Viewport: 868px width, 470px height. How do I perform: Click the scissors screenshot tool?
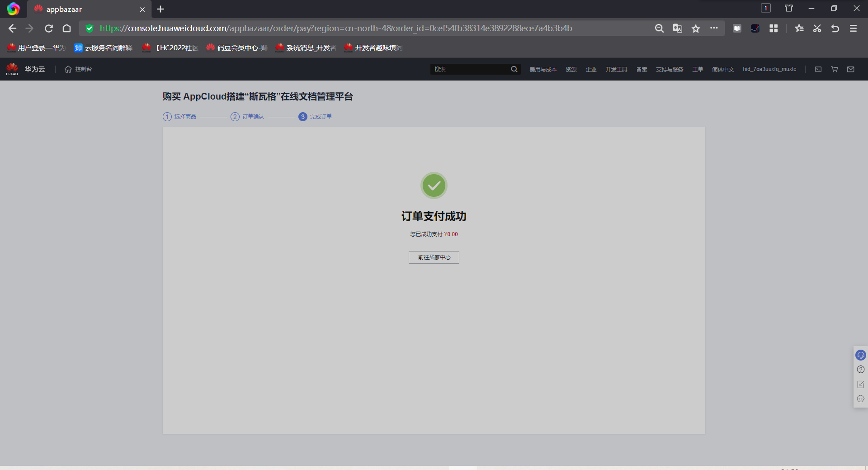(817, 28)
